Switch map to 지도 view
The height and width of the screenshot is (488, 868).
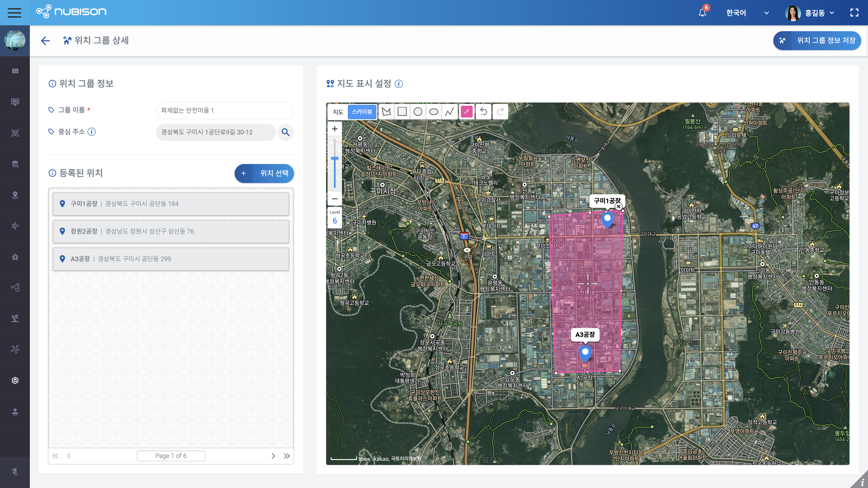click(338, 112)
